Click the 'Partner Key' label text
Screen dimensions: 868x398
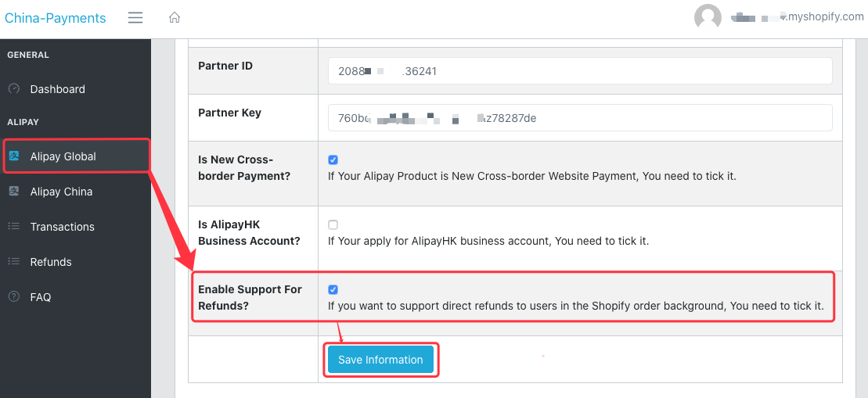click(230, 113)
